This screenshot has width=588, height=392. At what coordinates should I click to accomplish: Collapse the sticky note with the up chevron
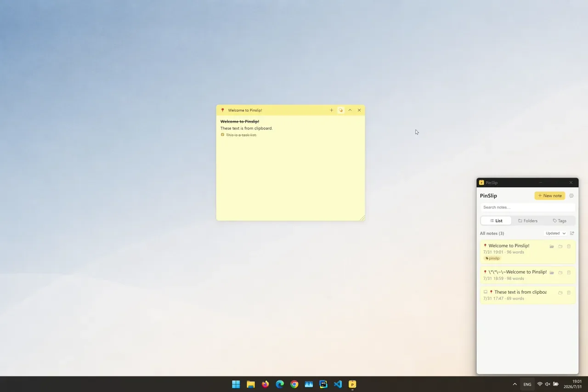click(350, 110)
